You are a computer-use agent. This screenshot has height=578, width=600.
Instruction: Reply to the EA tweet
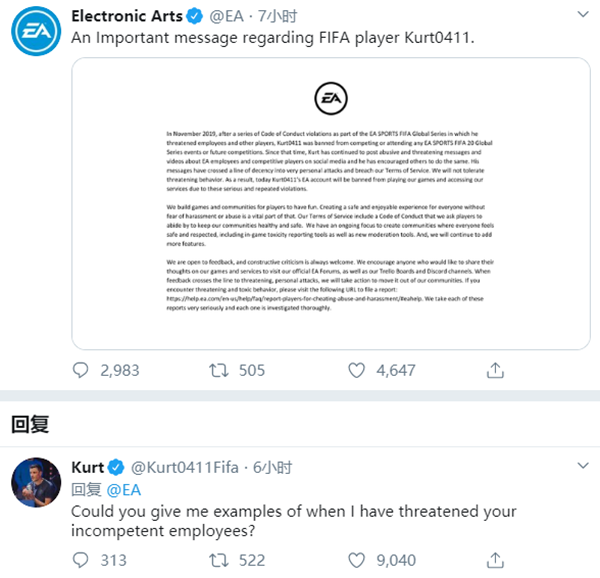click(x=82, y=369)
